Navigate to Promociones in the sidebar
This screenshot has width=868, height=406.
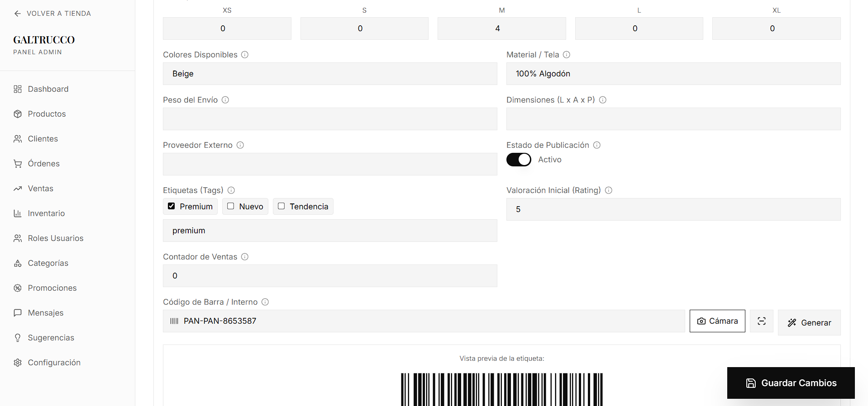pos(52,288)
